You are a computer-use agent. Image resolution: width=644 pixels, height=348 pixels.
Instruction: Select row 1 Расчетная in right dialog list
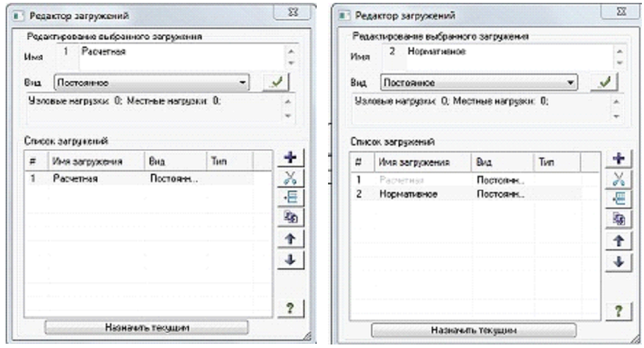pyautogui.click(x=466, y=180)
